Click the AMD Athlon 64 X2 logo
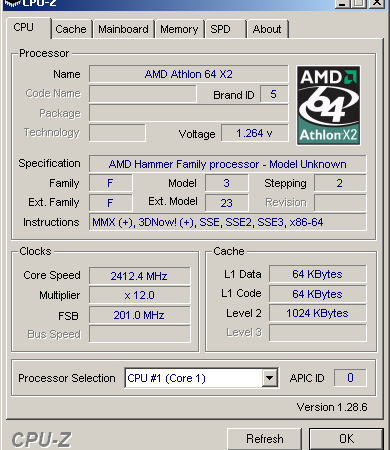Screen dimensions: 390x450 329,105
